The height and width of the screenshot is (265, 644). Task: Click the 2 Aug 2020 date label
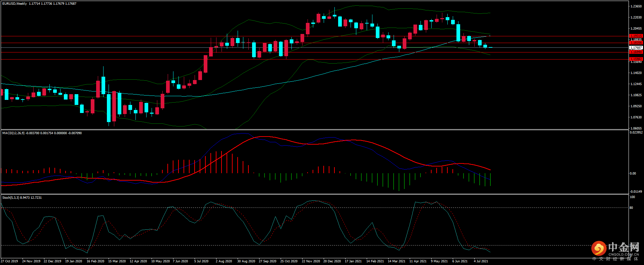[x=224, y=261]
